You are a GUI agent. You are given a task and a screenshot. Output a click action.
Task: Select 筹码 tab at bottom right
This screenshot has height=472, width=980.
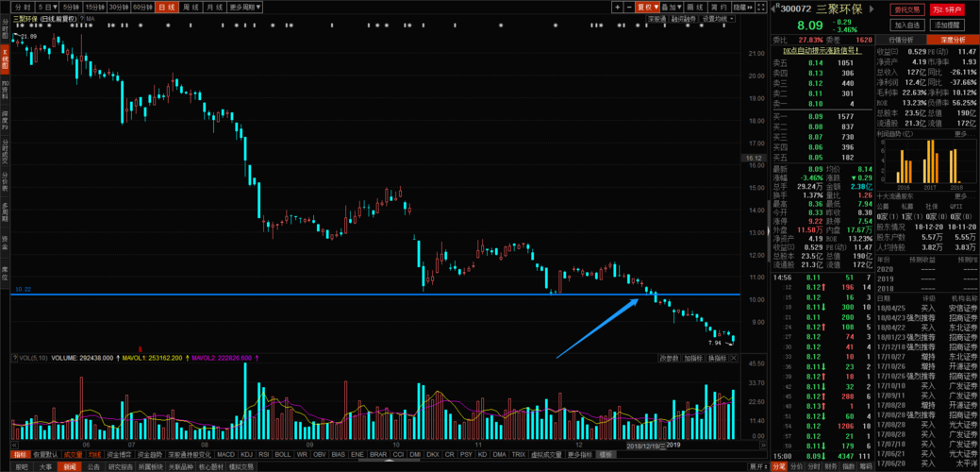coord(866,466)
